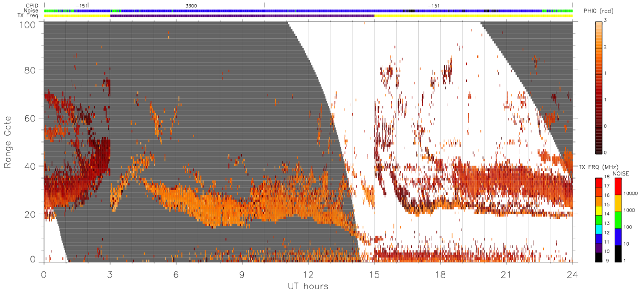Image resolution: width=644 pixels, height=297 pixels.
Task: Click the "NOISE" legend title
Action: [x=621, y=173]
